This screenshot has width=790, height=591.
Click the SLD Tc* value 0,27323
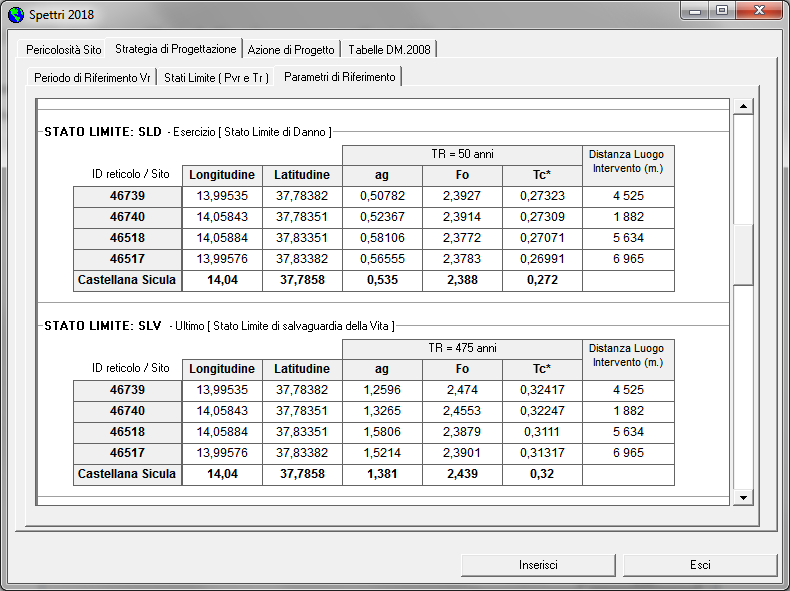coord(542,196)
